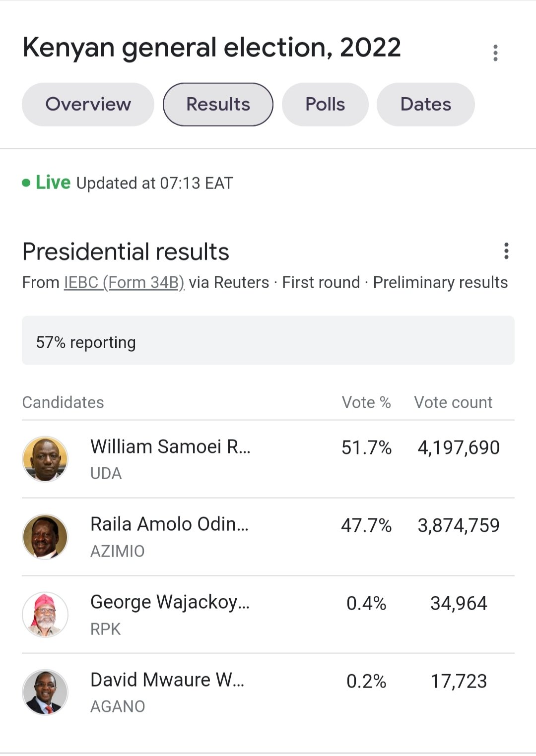536x756 pixels.
Task: Open William Samoei Ruto candidate name
Action: pos(170,447)
